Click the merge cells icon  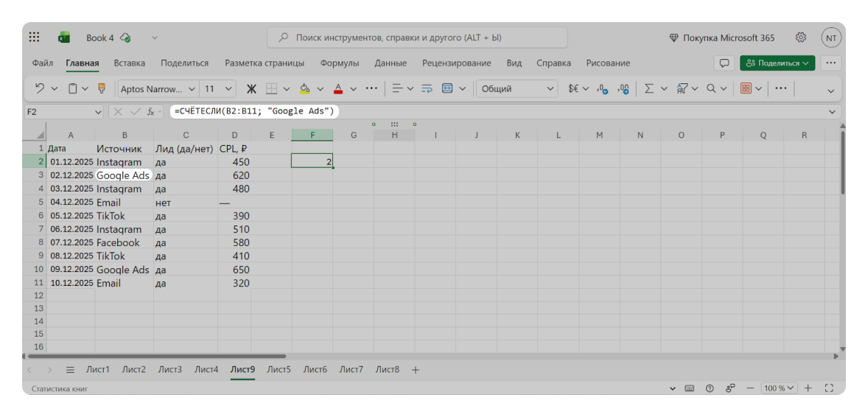[447, 88]
